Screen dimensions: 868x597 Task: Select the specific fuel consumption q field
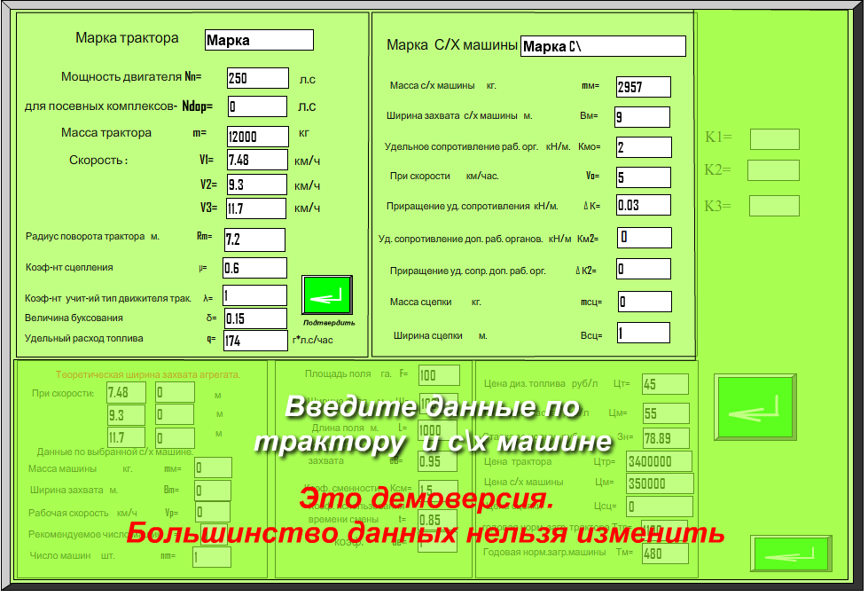[x=254, y=340]
